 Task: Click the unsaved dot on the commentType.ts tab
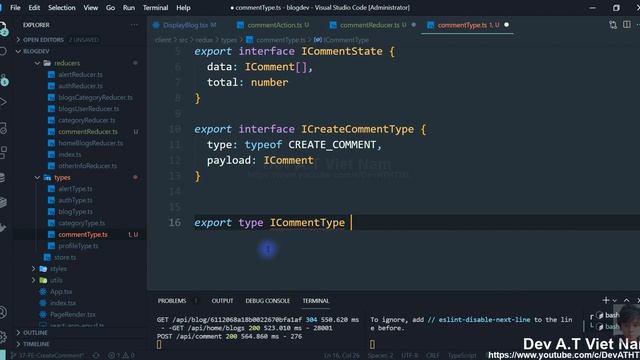507,25
